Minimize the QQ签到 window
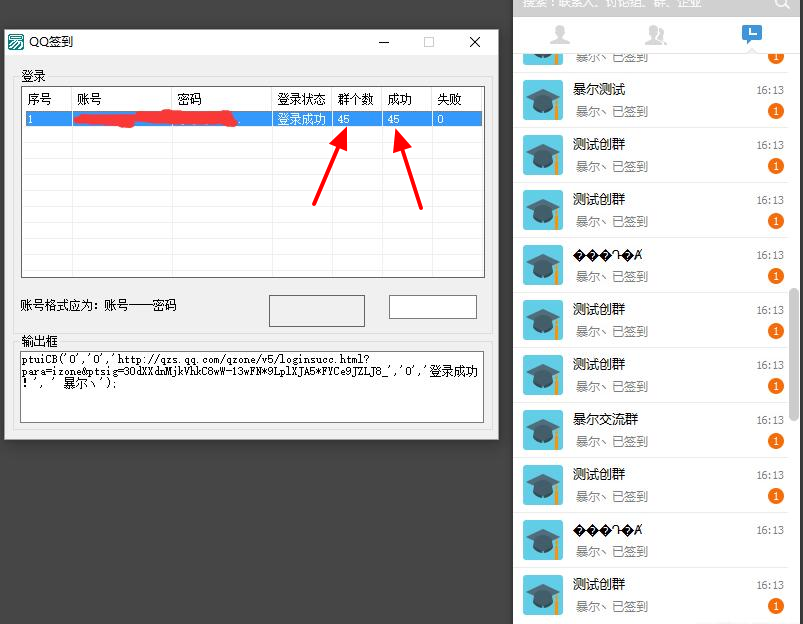This screenshot has width=803, height=624. (x=384, y=42)
